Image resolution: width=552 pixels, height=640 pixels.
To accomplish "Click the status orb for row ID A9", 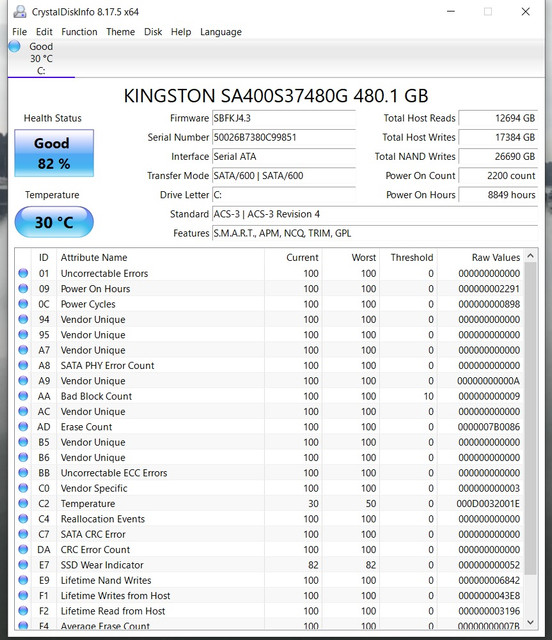I will click(23, 380).
